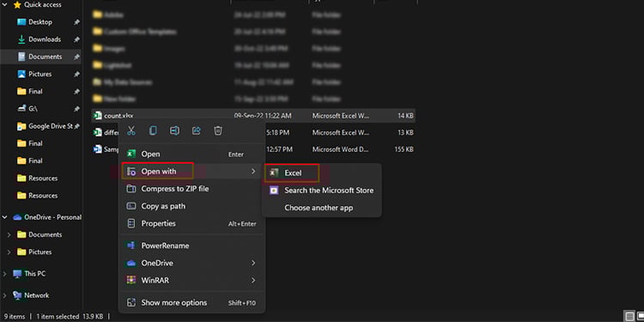Click the Microsoft Word D... type cell
Viewport: 644px width, 322px height.
click(x=341, y=149)
